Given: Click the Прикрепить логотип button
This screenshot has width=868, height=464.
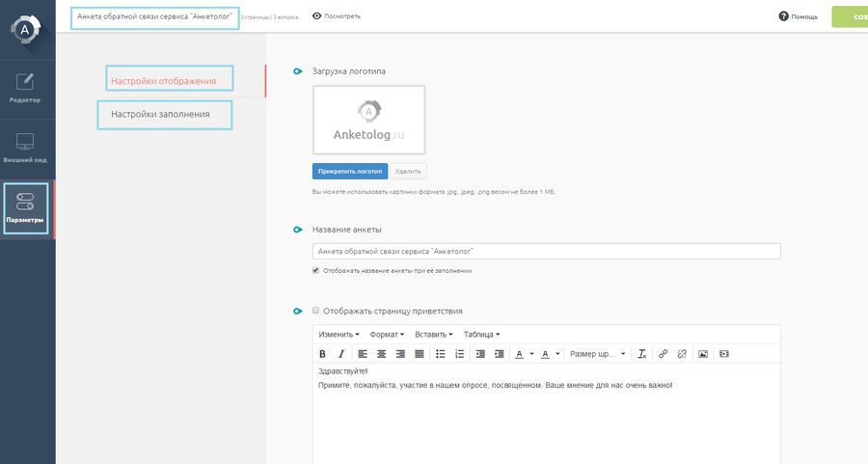Looking at the screenshot, I should pos(350,171).
